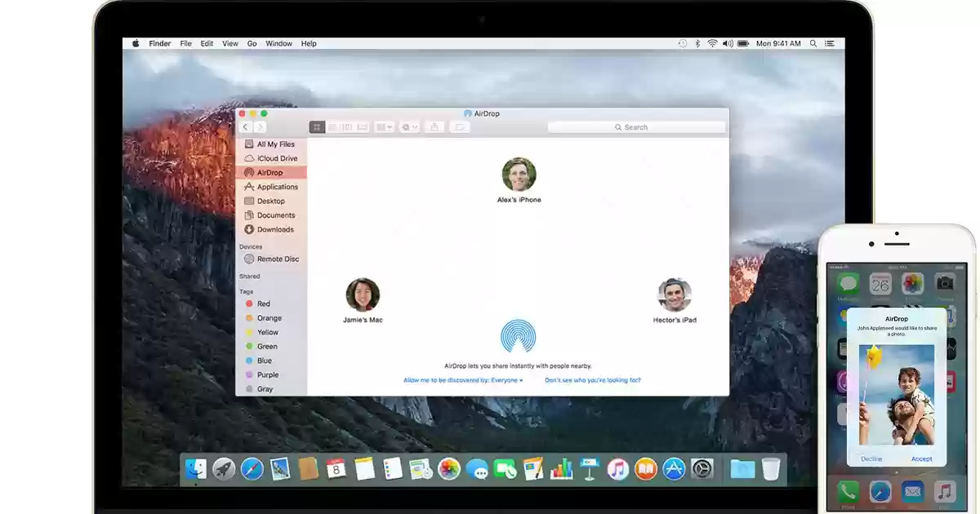The width and height of the screenshot is (980, 514).
Task: Click Jamie's Mac AirDrop avatar
Action: coord(363,295)
